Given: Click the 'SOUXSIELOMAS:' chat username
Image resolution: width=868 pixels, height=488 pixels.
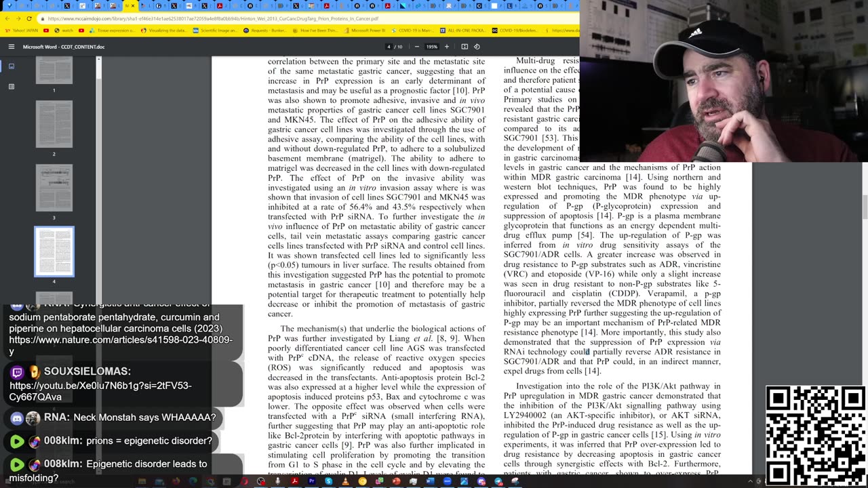Looking at the screenshot, I should pyautogui.click(x=87, y=371).
